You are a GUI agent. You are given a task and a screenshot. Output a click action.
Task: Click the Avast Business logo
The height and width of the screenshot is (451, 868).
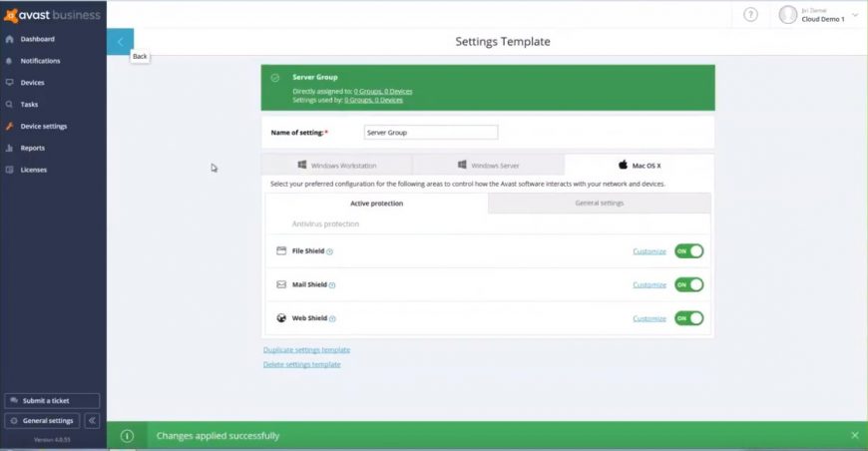pyautogui.click(x=52, y=16)
